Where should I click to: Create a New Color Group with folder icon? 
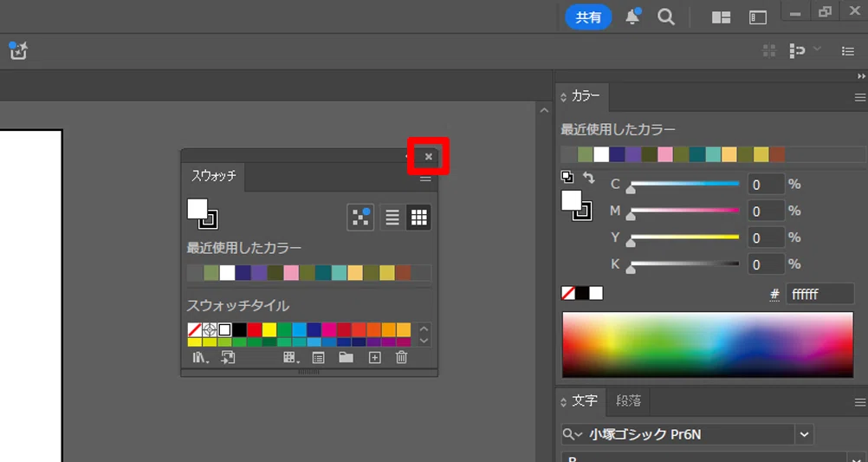pyautogui.click(x=346, y=357)
